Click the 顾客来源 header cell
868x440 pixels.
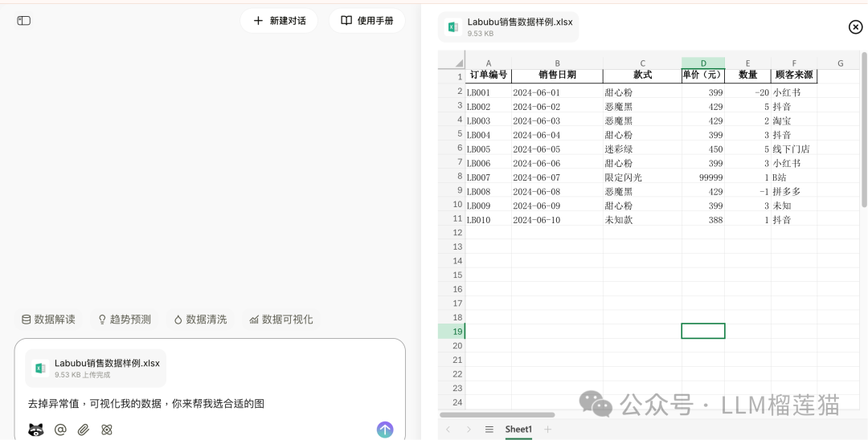(794, 75)
